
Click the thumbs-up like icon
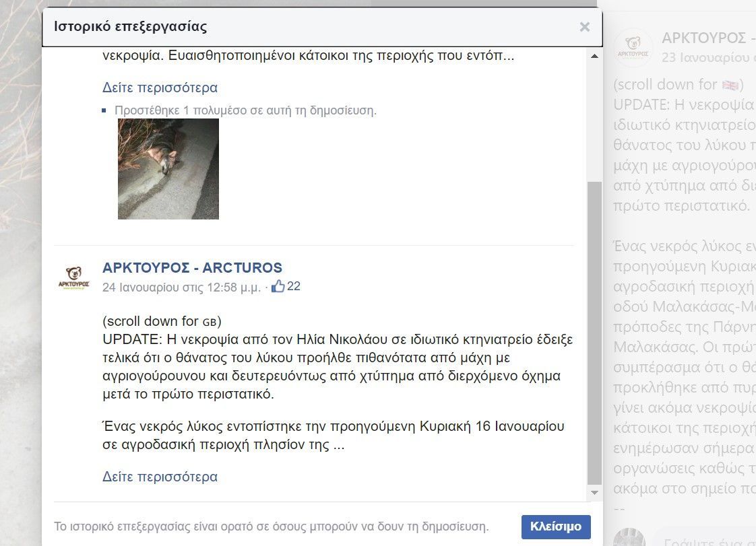278,287
